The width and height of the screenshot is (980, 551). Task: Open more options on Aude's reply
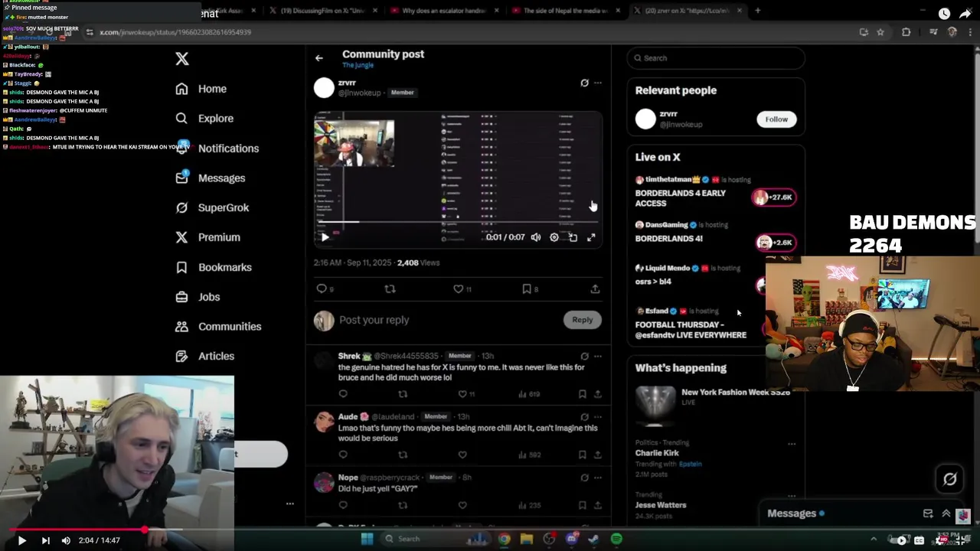click(x=598, y=417)
